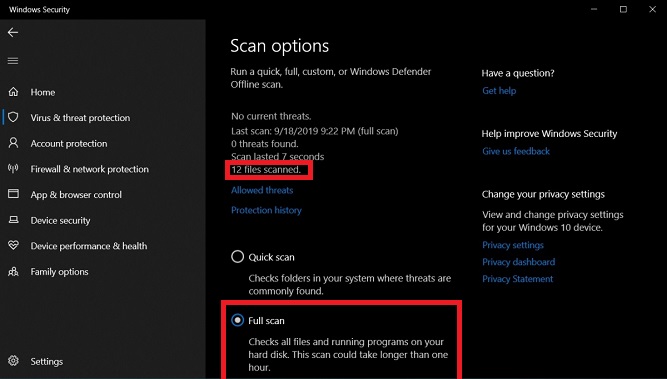Click the shield Virus & threat icon
667x379 pixels.
click(13, 117)
